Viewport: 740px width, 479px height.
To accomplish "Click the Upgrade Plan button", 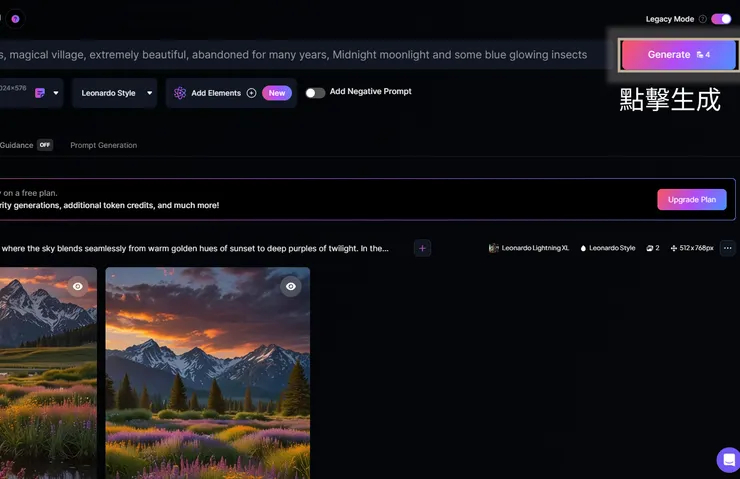I will pos(692,200).
